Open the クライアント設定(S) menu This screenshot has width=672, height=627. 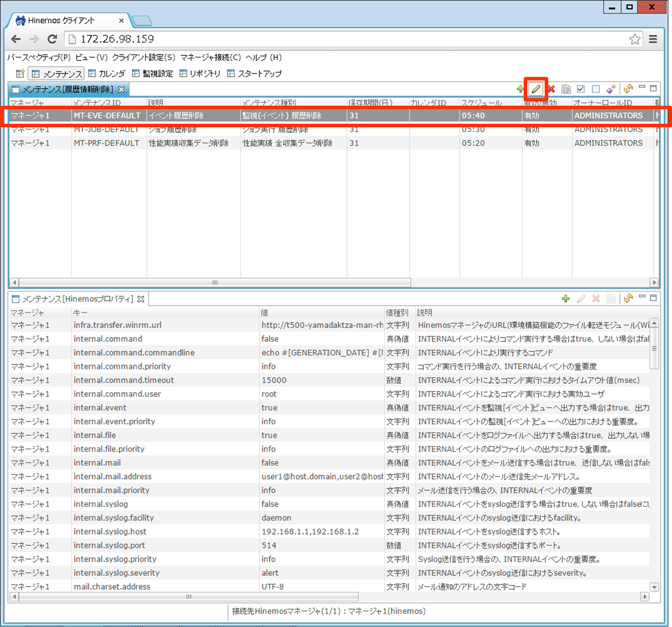click(144, 58)
